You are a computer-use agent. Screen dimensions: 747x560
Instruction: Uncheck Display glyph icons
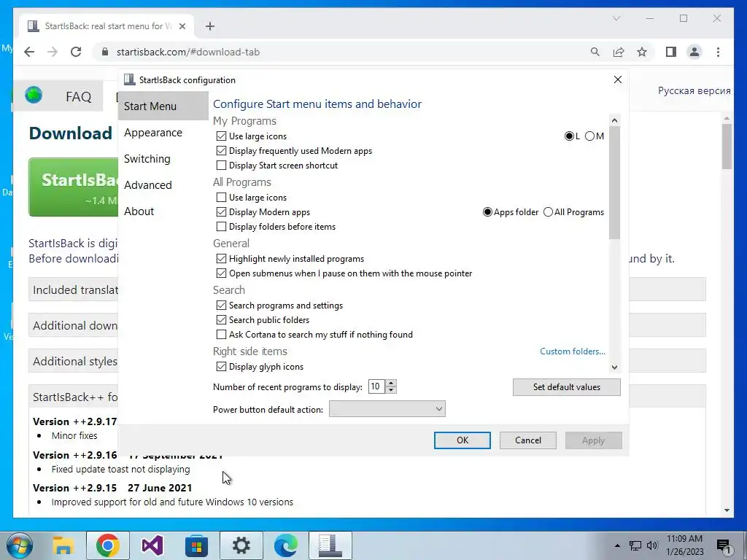coord(221,367)
